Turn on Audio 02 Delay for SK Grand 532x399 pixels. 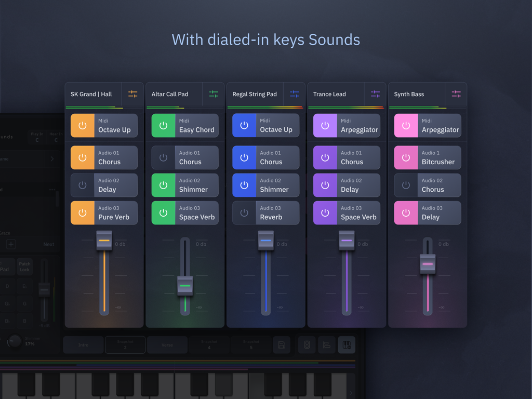click(x=82, y=185)
